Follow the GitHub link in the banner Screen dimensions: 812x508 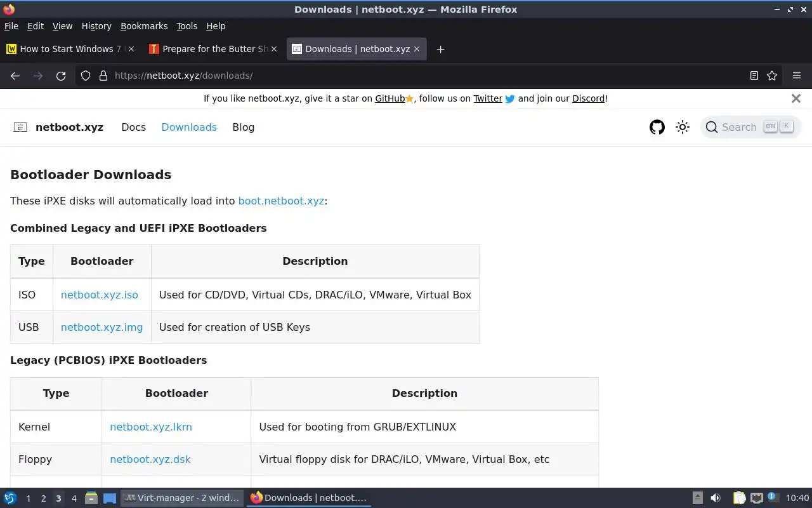[390, 98]
